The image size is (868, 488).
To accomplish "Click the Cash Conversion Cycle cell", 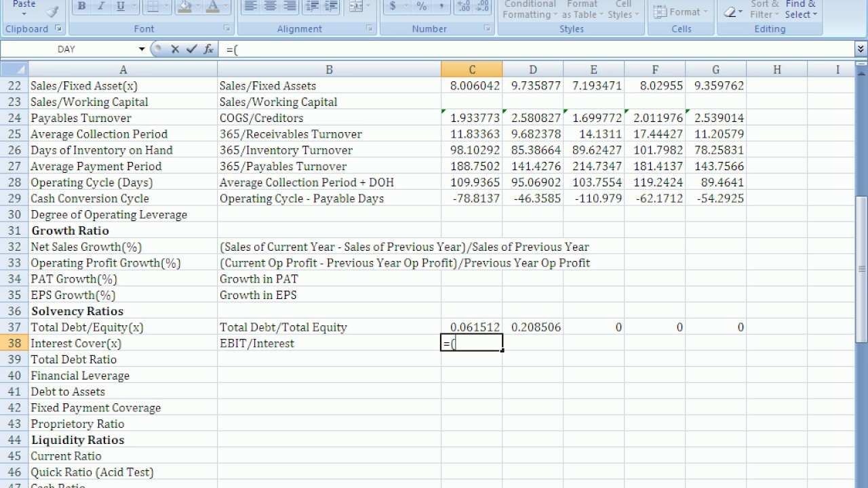I will (x=123, y=198).
